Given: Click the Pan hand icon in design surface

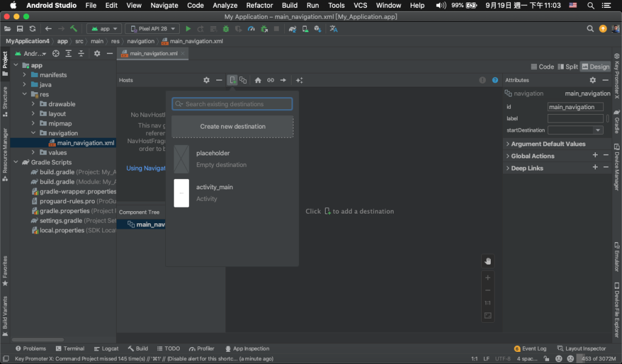Looking at the screenshot, I should 488,261.
